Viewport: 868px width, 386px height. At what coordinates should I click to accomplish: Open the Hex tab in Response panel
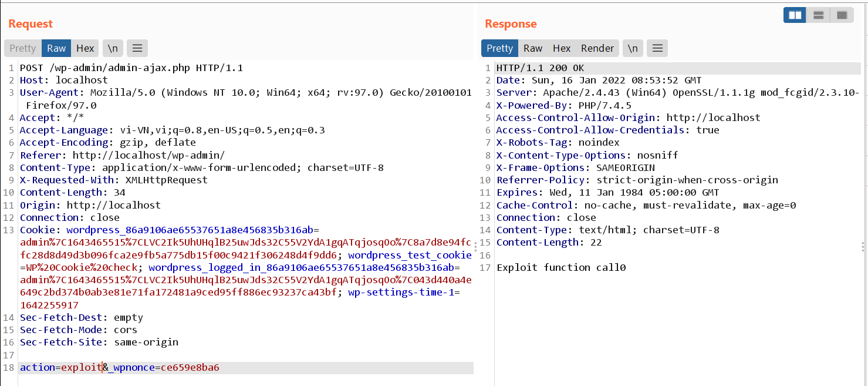562,48
